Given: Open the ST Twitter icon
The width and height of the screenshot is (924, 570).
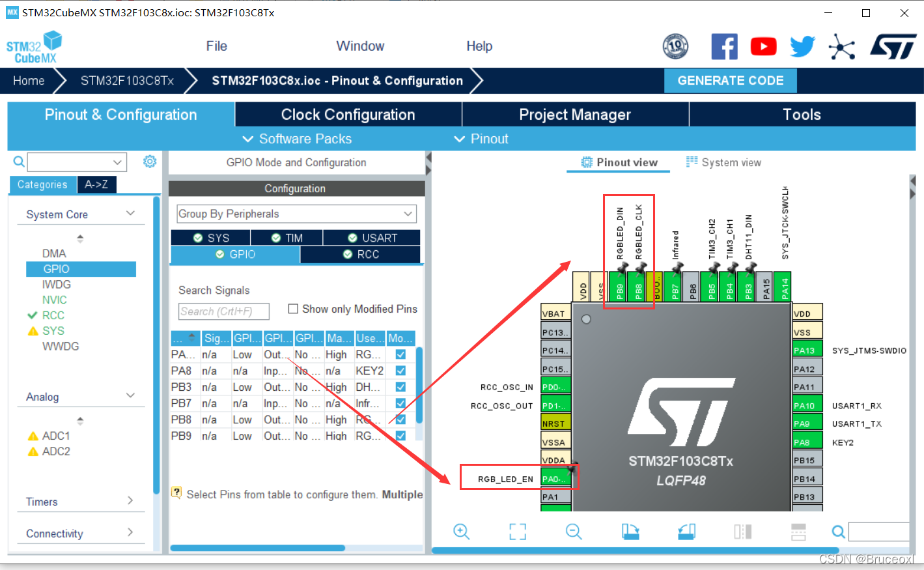Looking at the screenshot, I should point(802,46).
